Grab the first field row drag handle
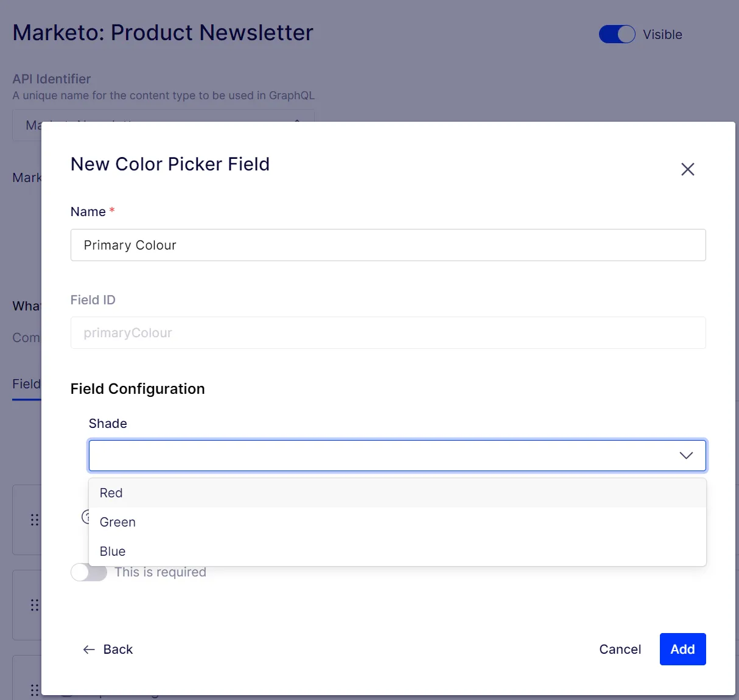Screen dimensions: 739x700 coord(35,520)
